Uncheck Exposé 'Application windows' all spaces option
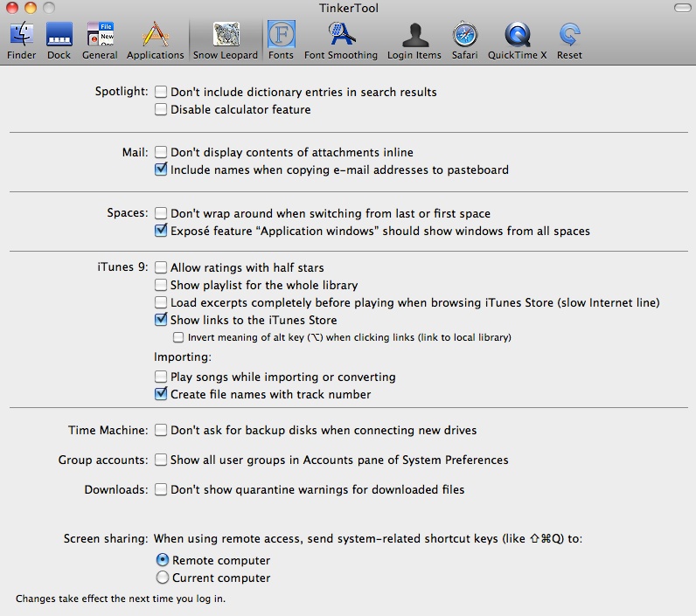The image size is (696, 616). tap(161, 231)
